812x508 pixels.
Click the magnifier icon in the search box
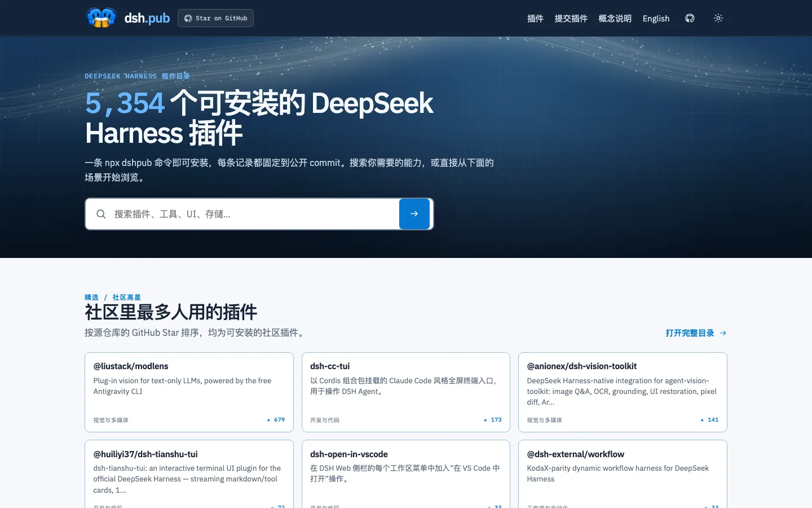tap(101, 214)
